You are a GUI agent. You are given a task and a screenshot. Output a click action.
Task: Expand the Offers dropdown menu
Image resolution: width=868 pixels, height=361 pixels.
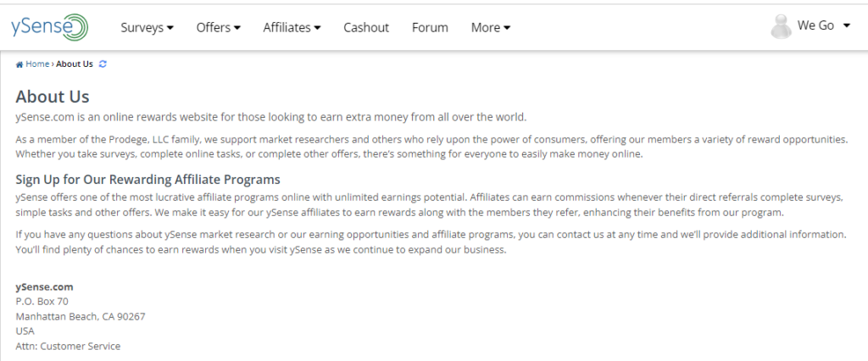(218, 27)
